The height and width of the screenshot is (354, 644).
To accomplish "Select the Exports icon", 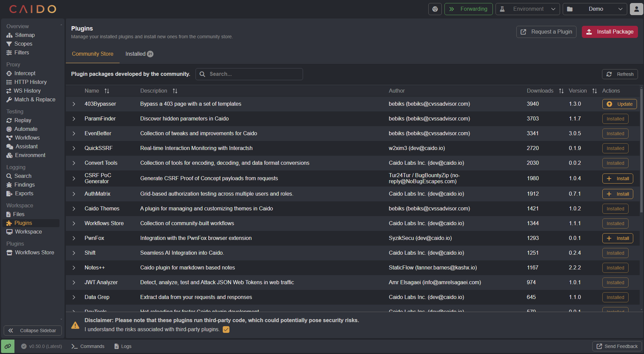I will click(9, 193).
